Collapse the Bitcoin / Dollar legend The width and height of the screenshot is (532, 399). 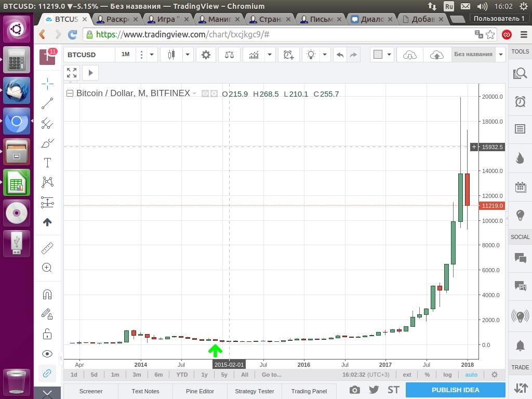point(70,94)
